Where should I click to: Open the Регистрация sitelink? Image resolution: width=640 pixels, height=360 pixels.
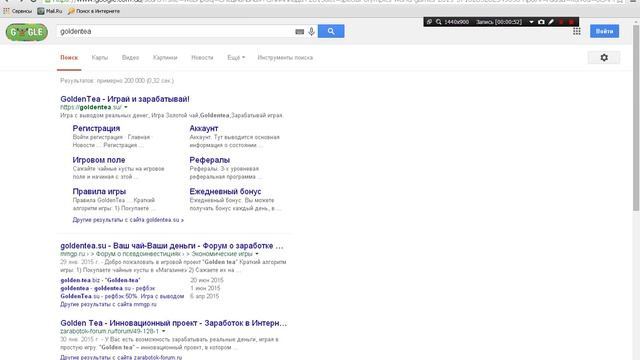[96, 128]
